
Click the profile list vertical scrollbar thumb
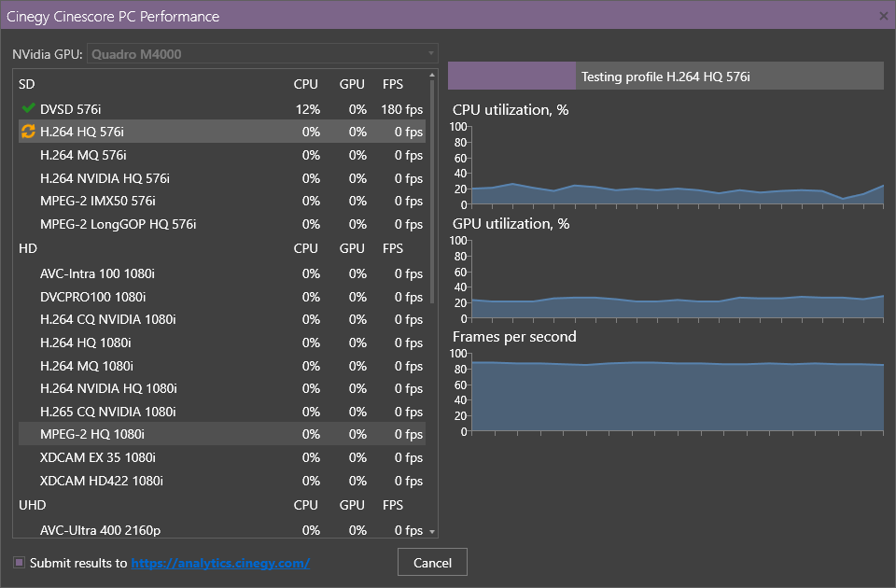432,191
